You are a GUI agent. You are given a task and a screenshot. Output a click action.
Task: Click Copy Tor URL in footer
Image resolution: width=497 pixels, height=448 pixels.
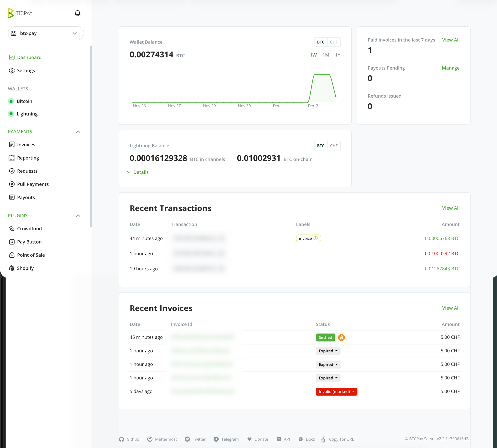coord(341,439)
